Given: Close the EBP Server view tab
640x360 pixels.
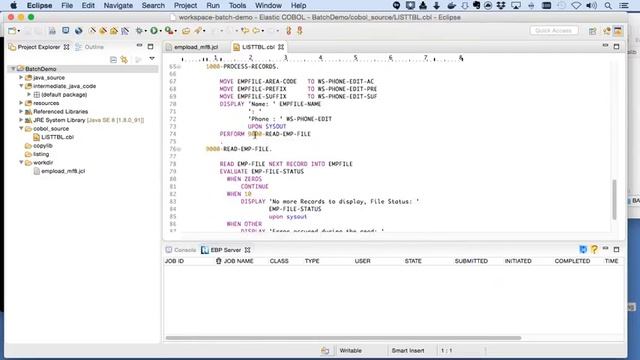Looking at the screenshot, I should (x=247, y=250).
